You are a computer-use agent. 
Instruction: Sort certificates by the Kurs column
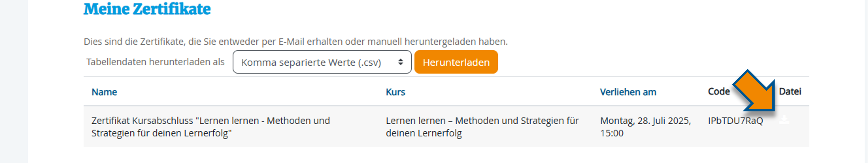point(396,92)
